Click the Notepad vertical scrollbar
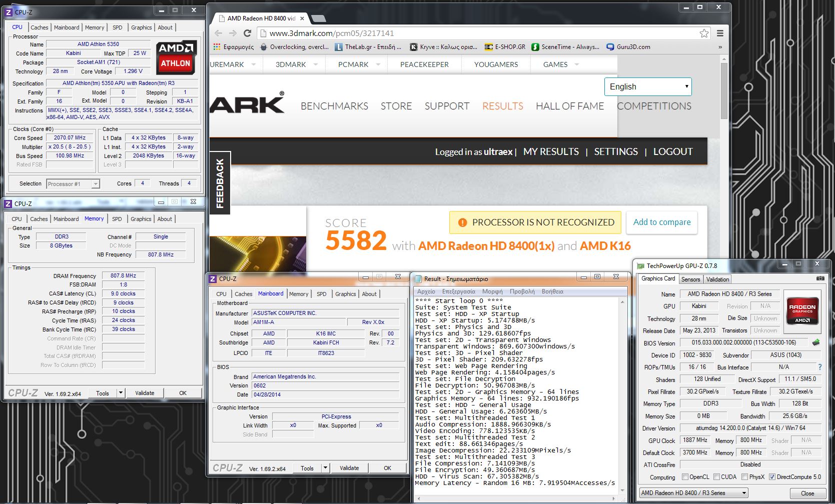Viewport: 835px width, 504px height. click(x=623, y=396)
